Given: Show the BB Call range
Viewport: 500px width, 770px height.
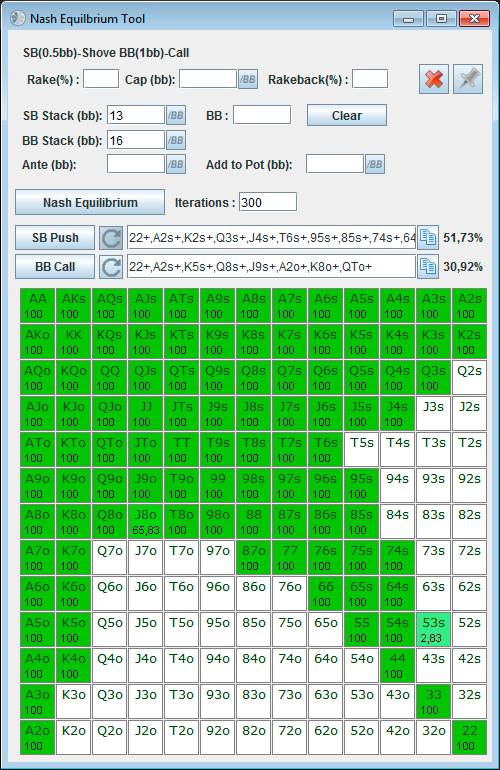Looking at the screenshot, I should 55,267.
